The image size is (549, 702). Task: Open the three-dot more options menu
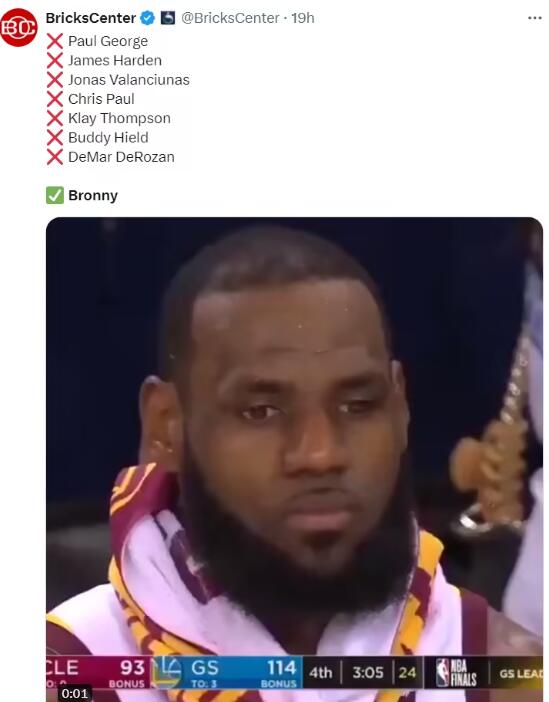[x=535, y=18]
